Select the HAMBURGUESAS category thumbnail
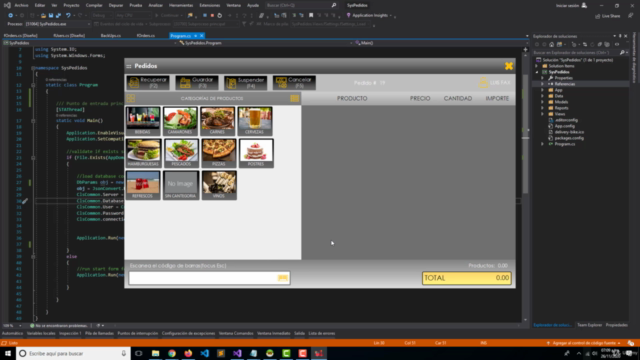Viewport: 640px width, 360px height. tap(143, 153)
